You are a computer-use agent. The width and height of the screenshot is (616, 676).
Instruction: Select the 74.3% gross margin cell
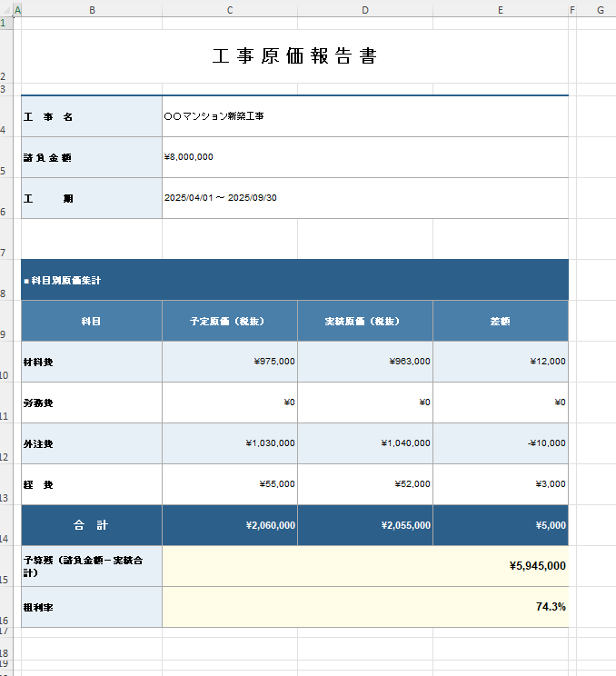tap(364, 607)
